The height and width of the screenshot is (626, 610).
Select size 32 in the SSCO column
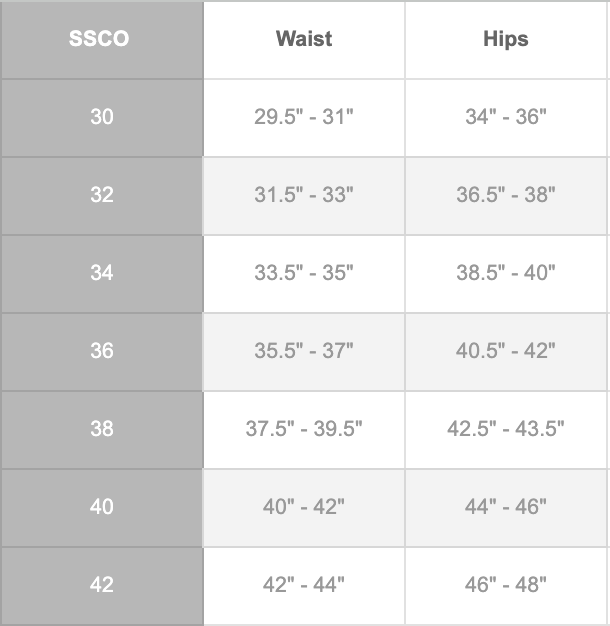point(101,195)
